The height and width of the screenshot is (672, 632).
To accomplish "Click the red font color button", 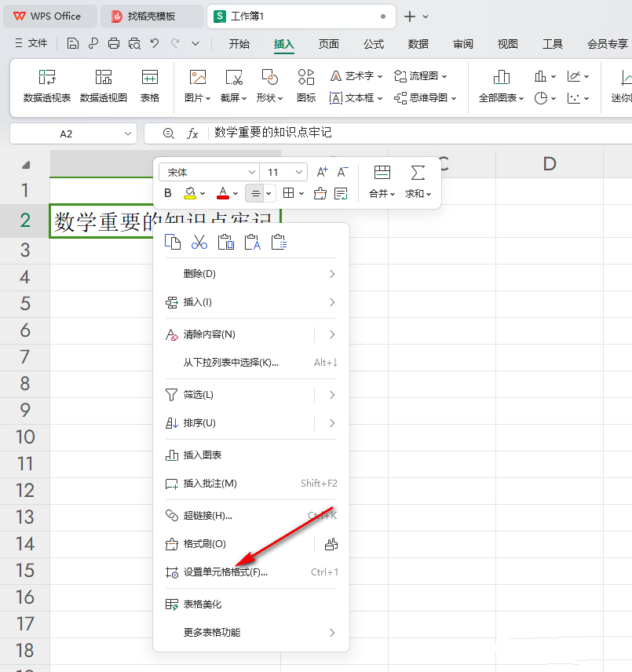I will tap(223, 194).
